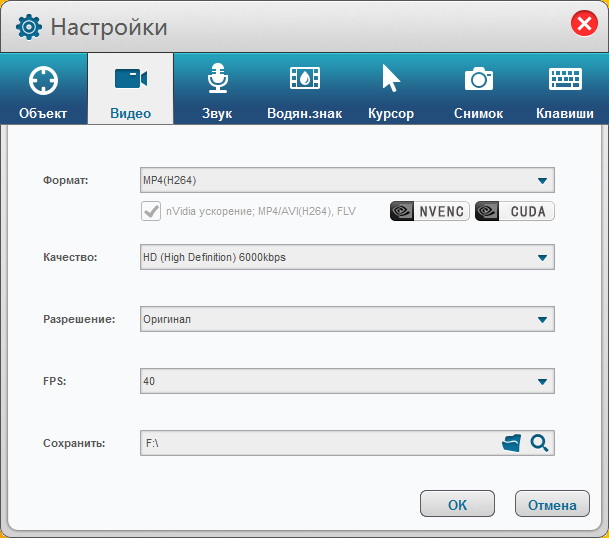Open the Клавиши keyboard hotkeys tab
Viewport: 609px width, 538px height.
coord(565,90)
